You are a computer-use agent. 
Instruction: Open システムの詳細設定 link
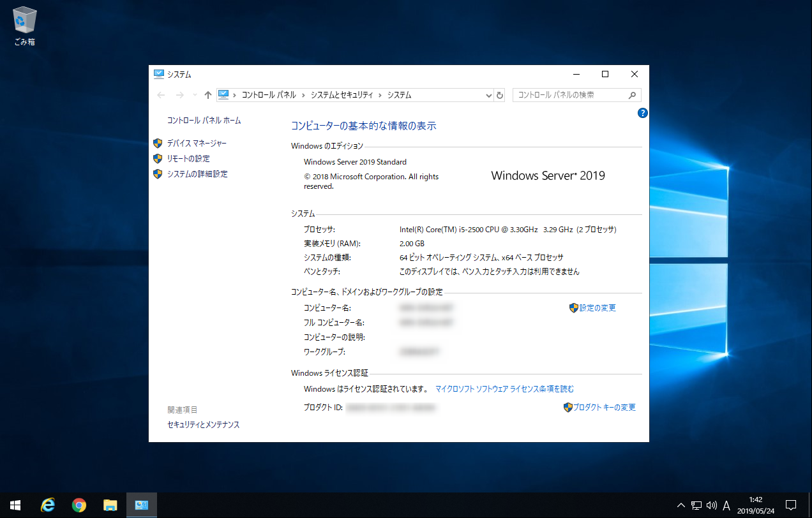[x=197, y=174]
